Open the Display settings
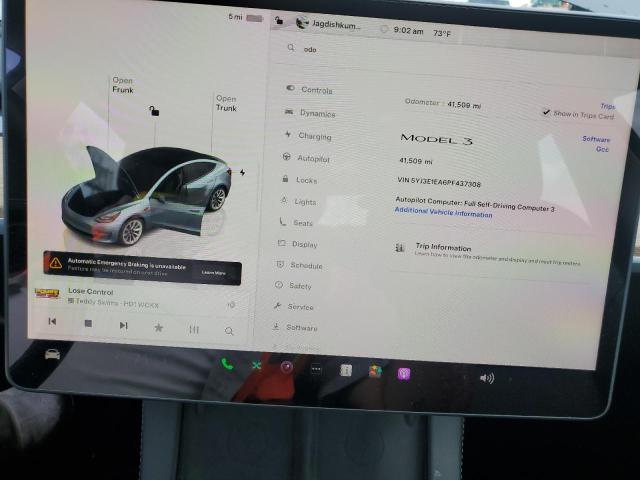Image resolution: width=640 pixels, height=480 pixels. click(x=298, y=244)
